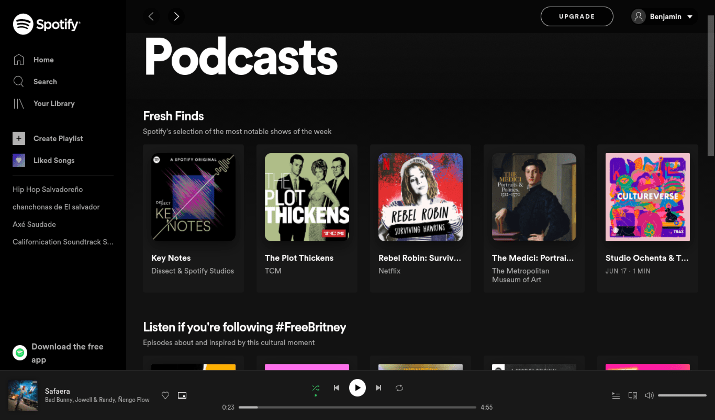
Task: Toggle shuffle playback
Action: (316, 388)
